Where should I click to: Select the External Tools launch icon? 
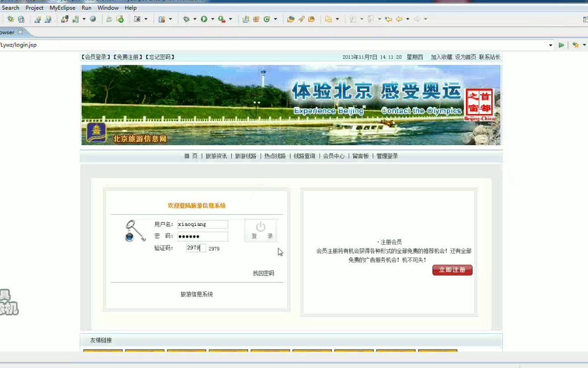[x=222, y=19]
